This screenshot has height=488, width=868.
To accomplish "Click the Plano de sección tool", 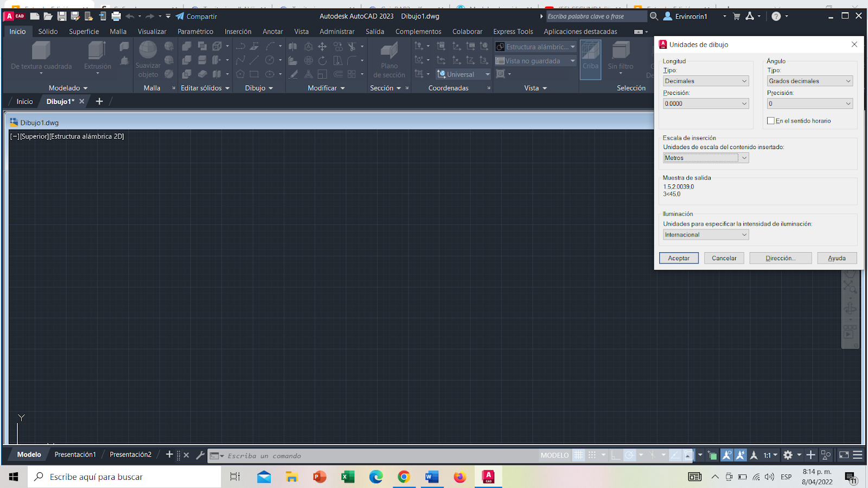I will [x=389, y=60].
